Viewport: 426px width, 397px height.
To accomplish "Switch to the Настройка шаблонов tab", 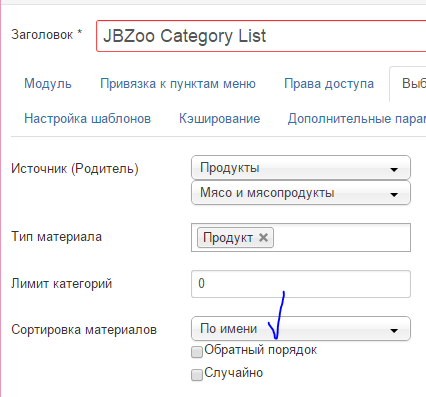I will tap(88, 119).
